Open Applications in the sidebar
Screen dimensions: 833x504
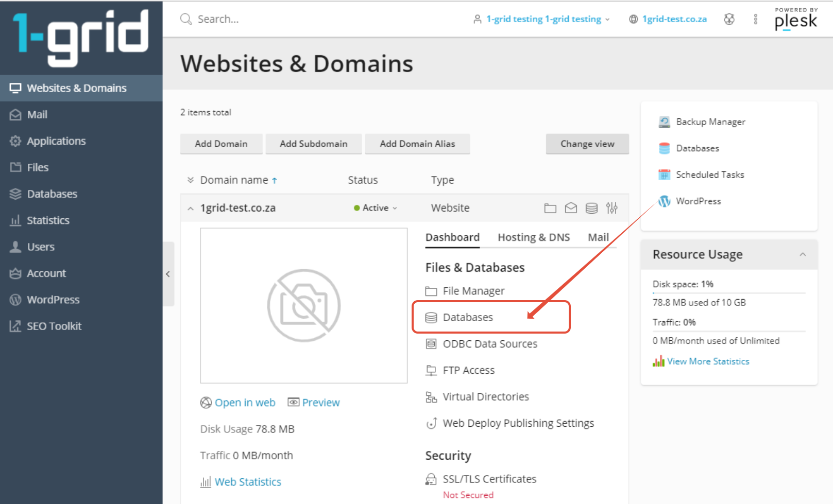(81, 141)
